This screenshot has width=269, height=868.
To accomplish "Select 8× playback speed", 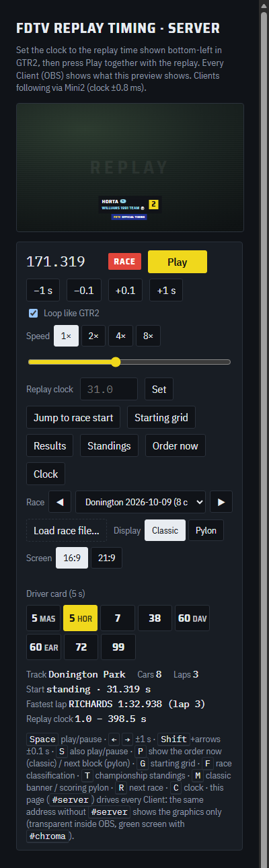I will coord(148,336).
